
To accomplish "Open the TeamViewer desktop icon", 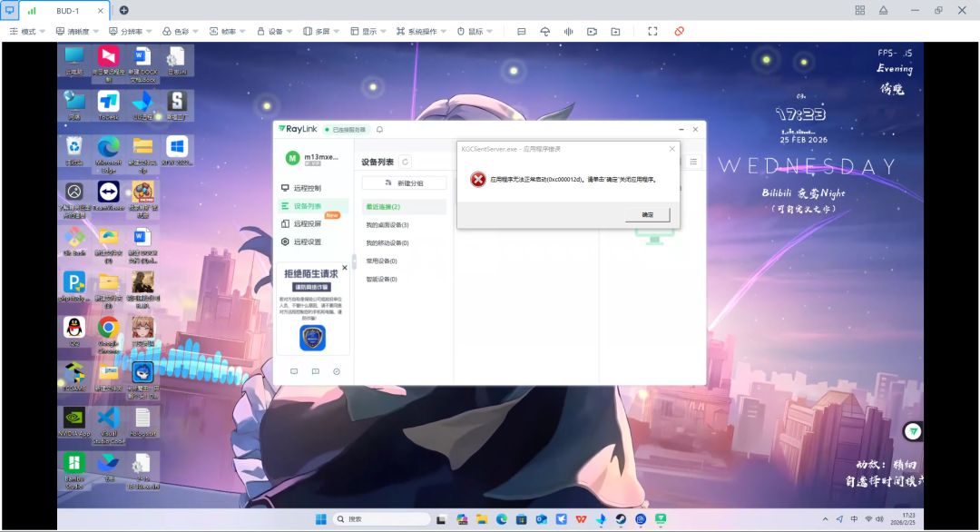I will tap(108, 196).
